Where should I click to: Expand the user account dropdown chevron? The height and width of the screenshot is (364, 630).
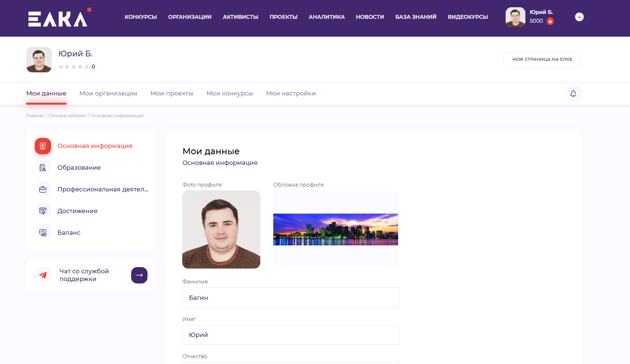click(579, 17)
